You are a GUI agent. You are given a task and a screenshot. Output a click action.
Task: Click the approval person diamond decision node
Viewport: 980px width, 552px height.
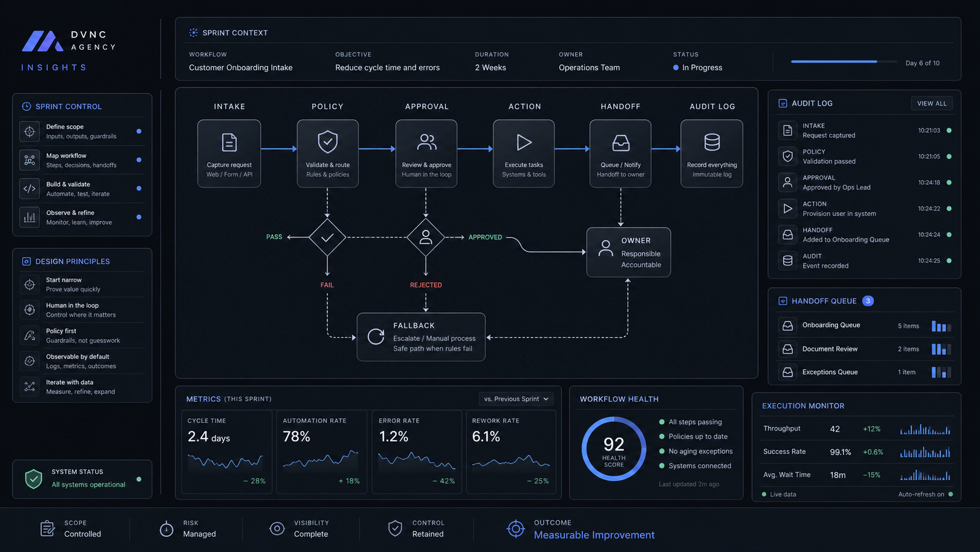coord(426,237)
